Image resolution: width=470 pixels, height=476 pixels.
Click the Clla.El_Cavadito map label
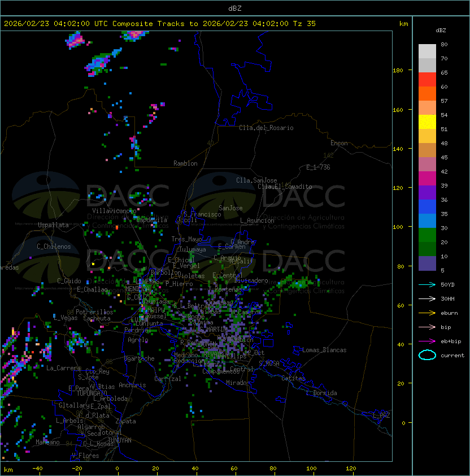285,187
